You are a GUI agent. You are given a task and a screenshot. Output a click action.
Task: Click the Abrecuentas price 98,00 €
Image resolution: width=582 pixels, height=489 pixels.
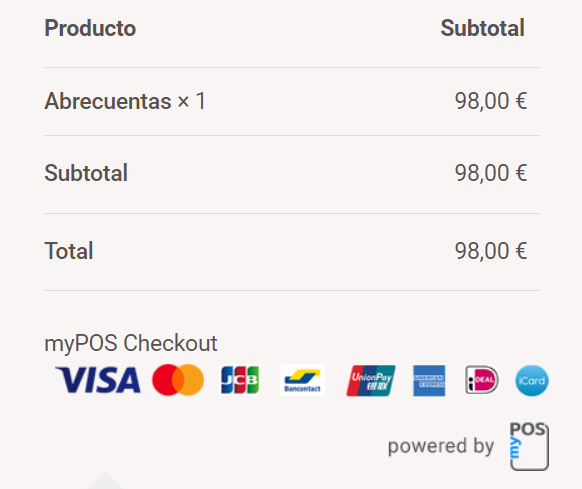coord(491,101)
